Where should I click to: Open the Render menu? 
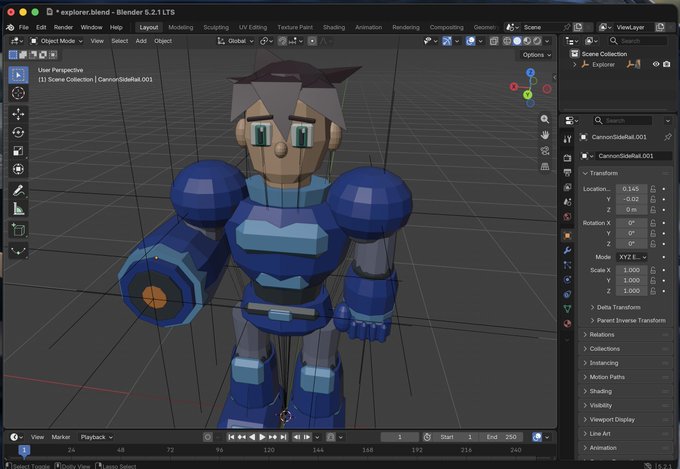pos(63,27)
